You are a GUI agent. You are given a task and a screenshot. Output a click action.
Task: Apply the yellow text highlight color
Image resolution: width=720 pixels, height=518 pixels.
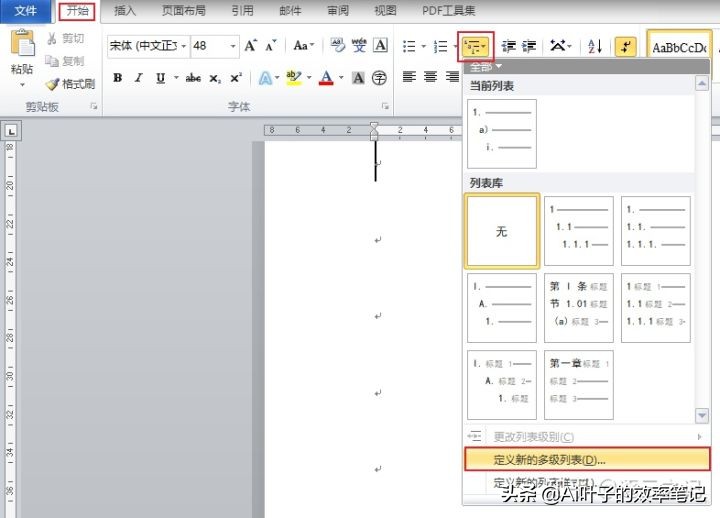coord(293,78)
